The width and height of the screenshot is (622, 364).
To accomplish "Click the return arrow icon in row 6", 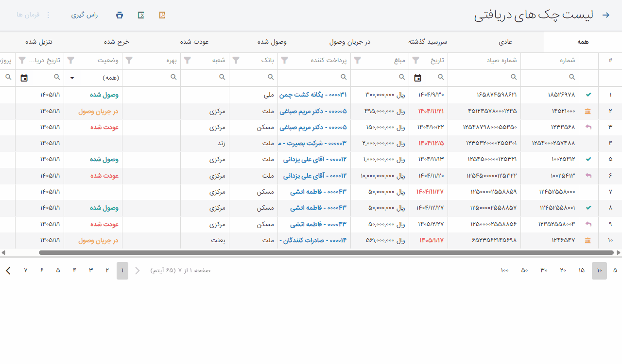I will click(x=588, y=176).
